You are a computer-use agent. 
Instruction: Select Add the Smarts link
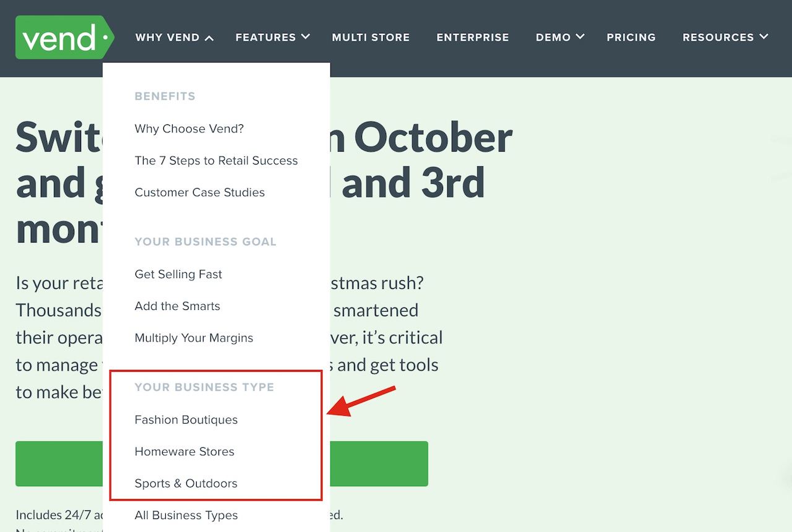pos(178,306)
